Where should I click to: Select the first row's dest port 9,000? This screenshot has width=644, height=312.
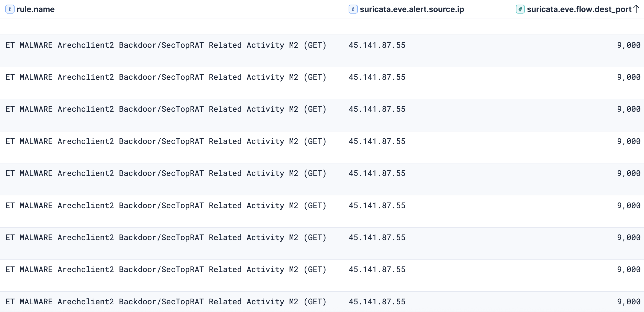[629, 45]
